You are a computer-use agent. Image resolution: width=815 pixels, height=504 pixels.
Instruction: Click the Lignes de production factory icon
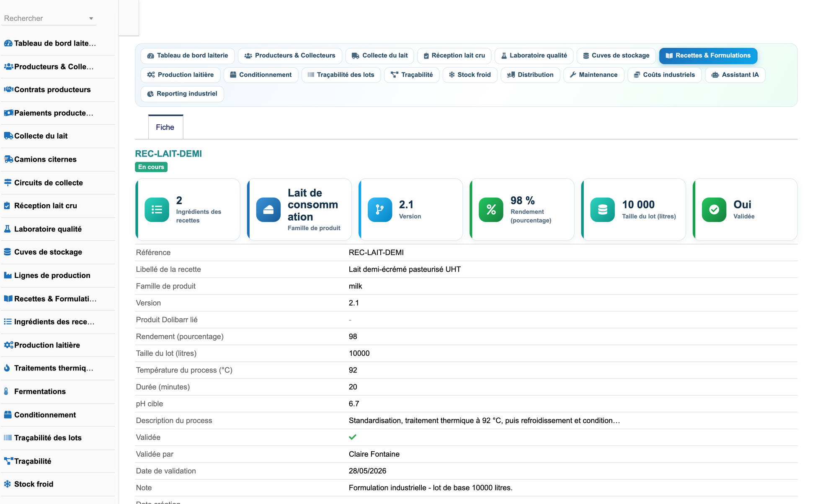click(x=8, y=275)
